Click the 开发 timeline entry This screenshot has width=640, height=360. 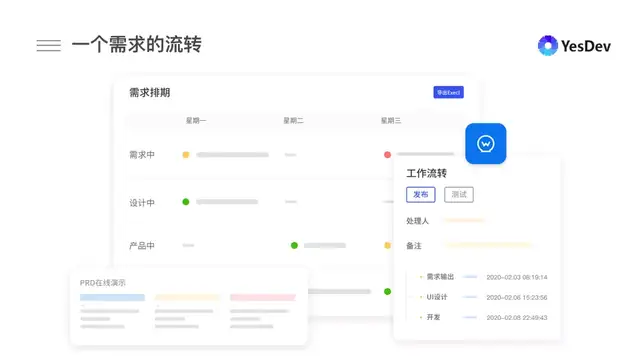[x=433, y=317]
